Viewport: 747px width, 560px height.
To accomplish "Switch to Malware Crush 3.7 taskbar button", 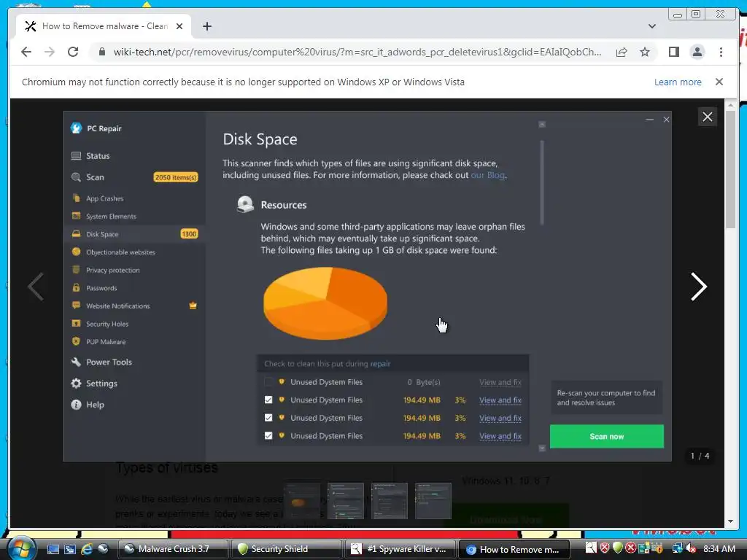I will click(x=172, y=549).
